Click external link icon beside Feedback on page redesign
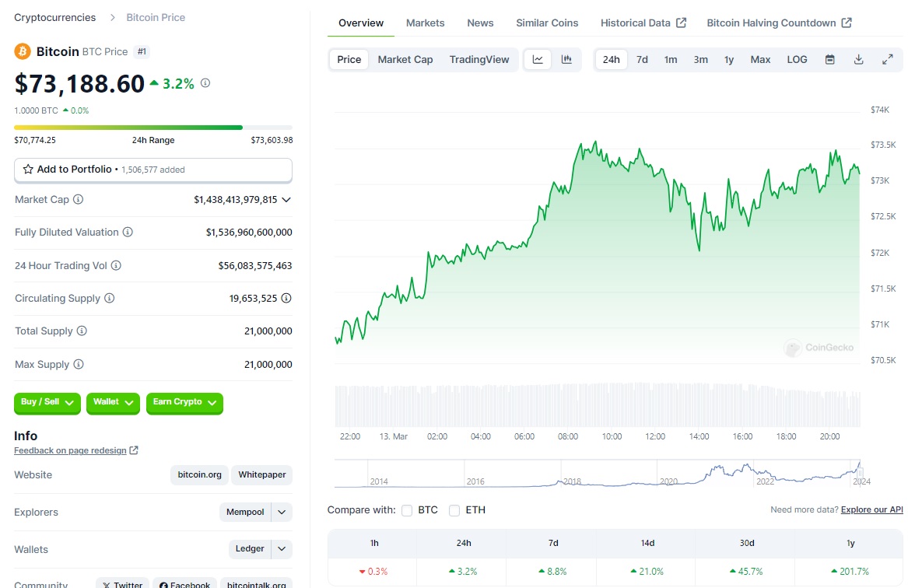 (134, 450)
